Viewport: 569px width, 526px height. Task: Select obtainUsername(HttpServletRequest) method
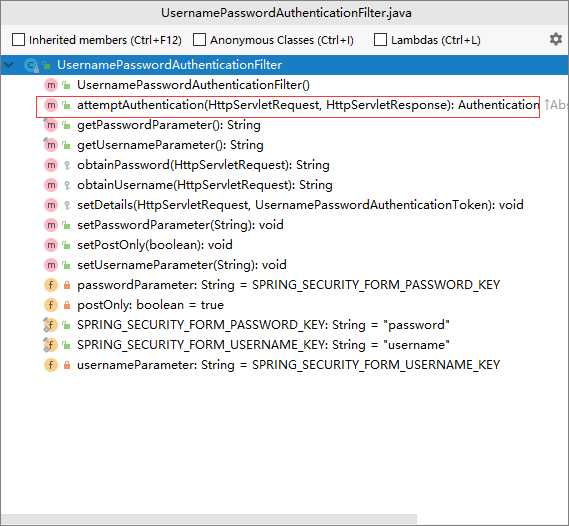pyautogui.click(x=205, y=185)
